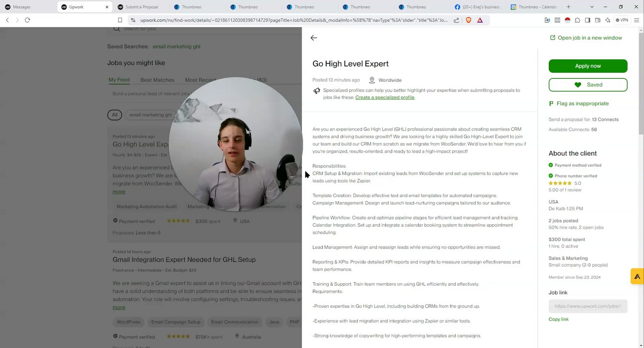Select the My Feed tab
This screenshot has width=644, height=348.
pyautogui.click(x=119, y=80)
